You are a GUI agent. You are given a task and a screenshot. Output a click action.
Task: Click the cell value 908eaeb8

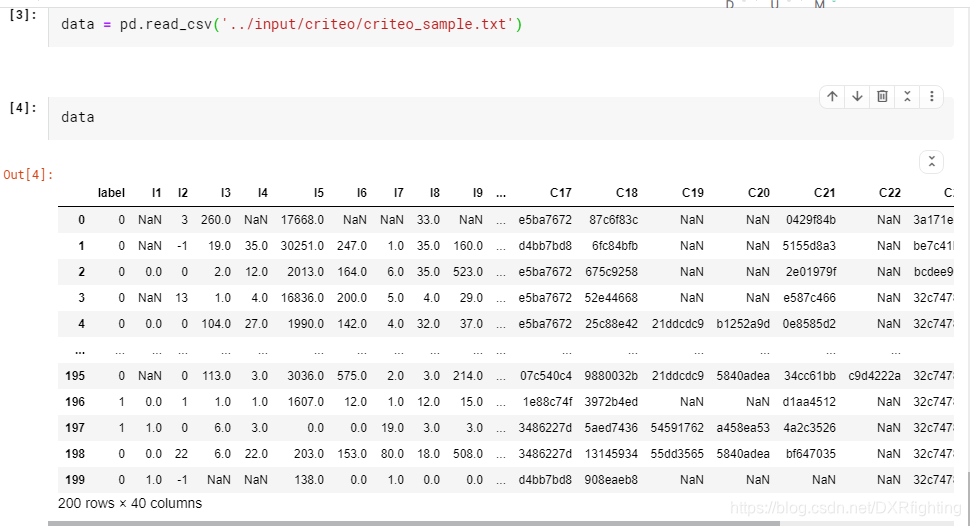click(611, 480)
